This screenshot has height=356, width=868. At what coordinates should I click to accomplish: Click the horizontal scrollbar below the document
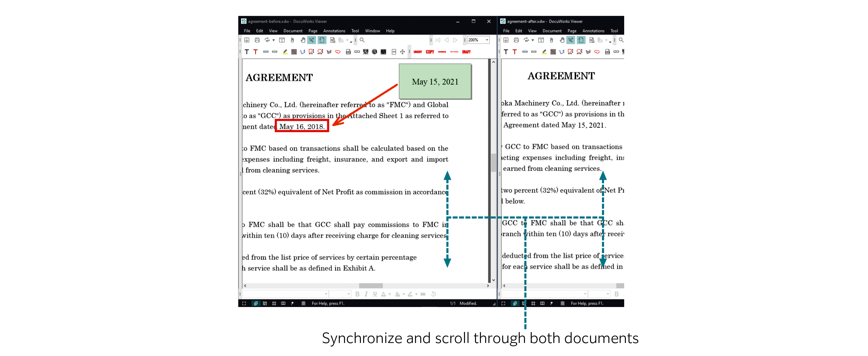click(370, 286)
